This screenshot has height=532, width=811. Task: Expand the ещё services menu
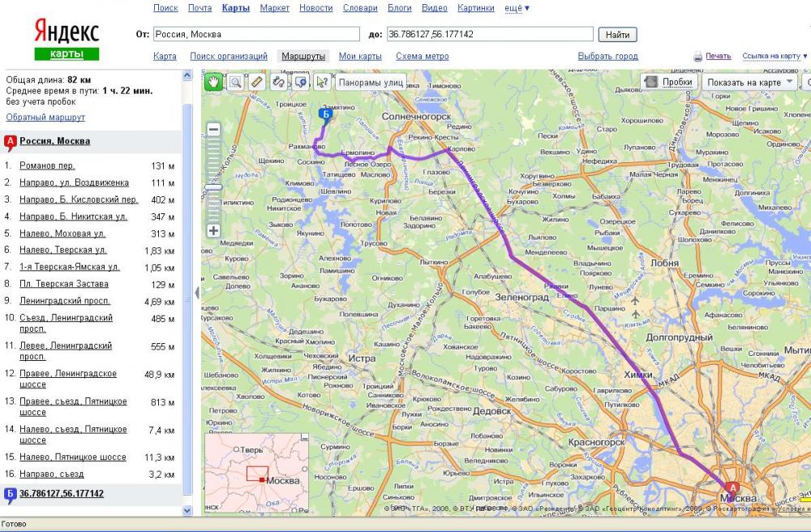(517, 8)
